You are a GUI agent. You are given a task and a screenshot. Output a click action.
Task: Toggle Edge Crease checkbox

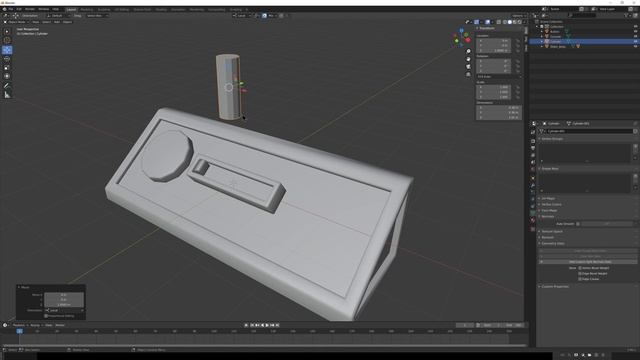(x=580, y=279)
